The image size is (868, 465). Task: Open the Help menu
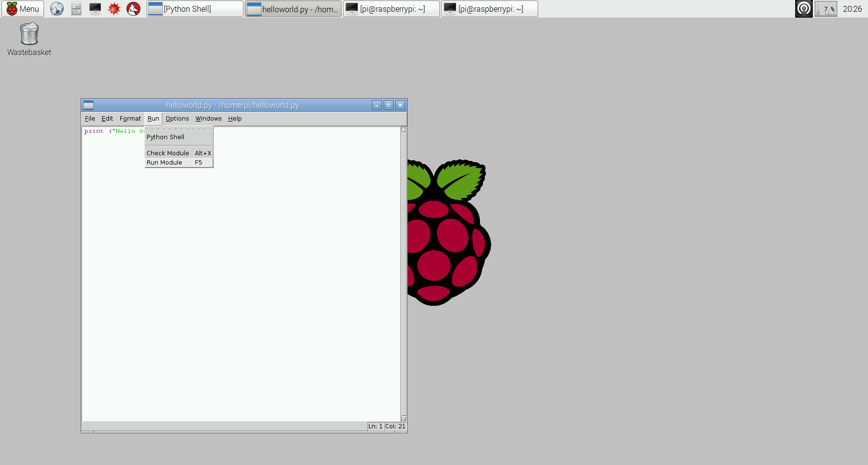pyautogui.click(x=235, y=119)
